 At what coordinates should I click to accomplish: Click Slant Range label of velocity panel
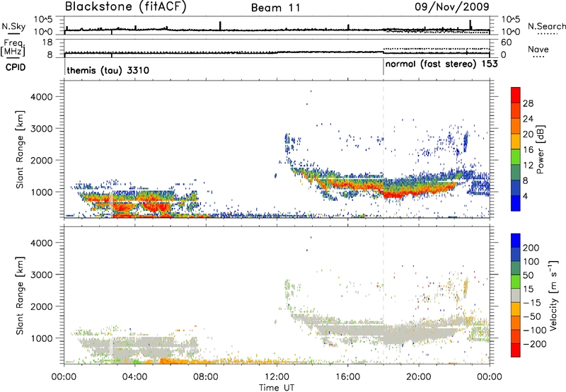(20, 296)
